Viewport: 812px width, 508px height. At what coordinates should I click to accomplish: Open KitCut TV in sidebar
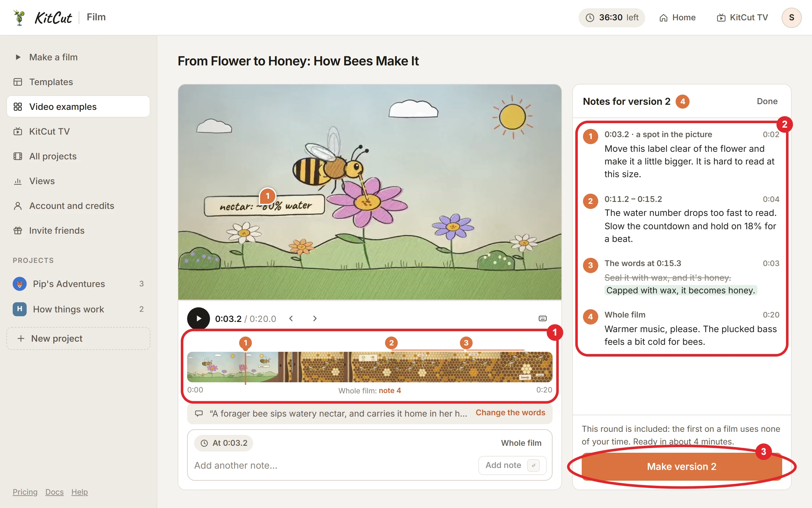[x=78, y=131]
